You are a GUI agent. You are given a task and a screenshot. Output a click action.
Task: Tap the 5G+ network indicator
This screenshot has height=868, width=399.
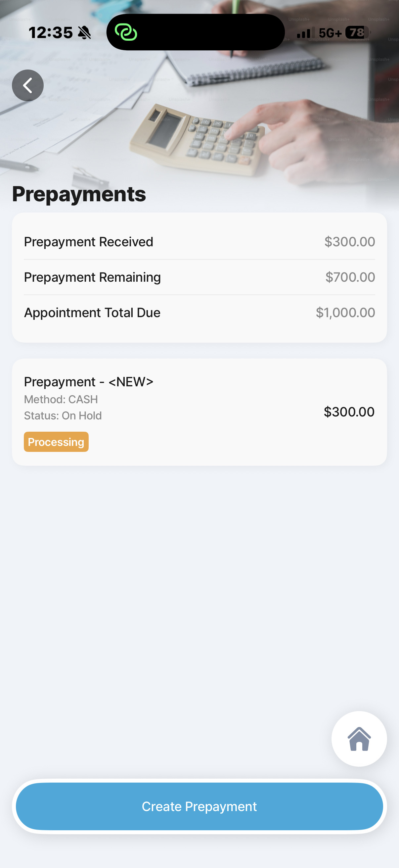coord(330,33)
